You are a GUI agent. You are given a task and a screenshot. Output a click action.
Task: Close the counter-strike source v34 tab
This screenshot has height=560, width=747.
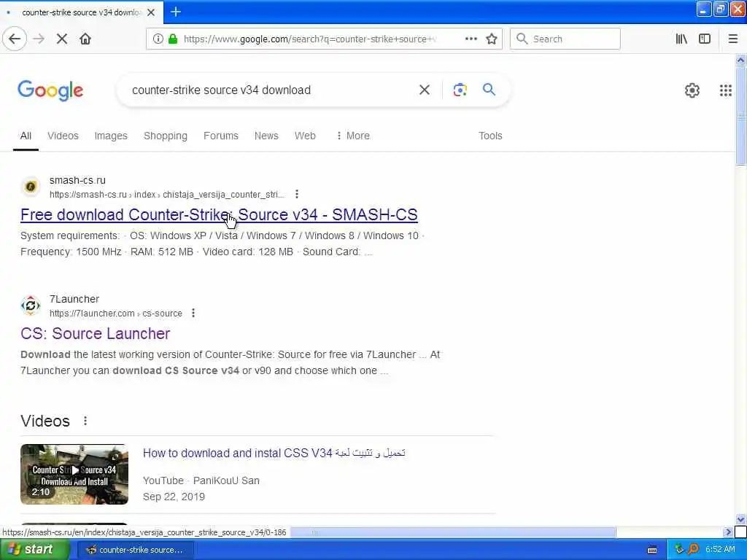tap(151, 12)
